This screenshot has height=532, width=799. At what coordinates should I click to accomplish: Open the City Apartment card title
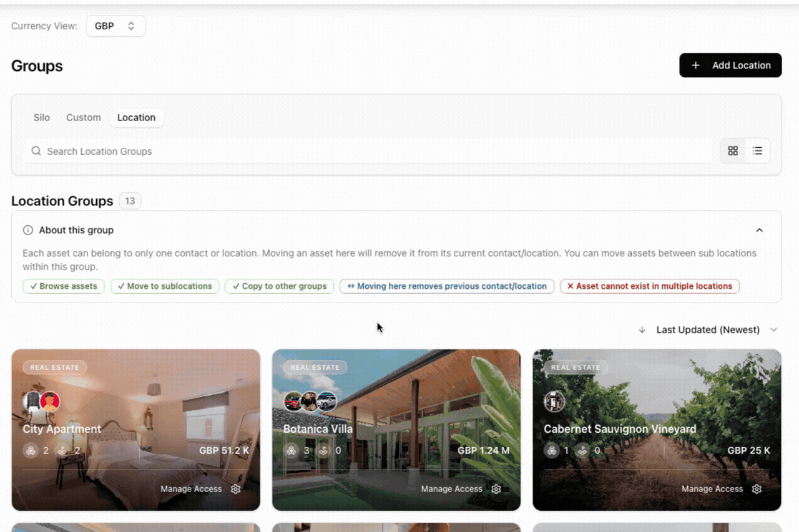coord(62,429)
